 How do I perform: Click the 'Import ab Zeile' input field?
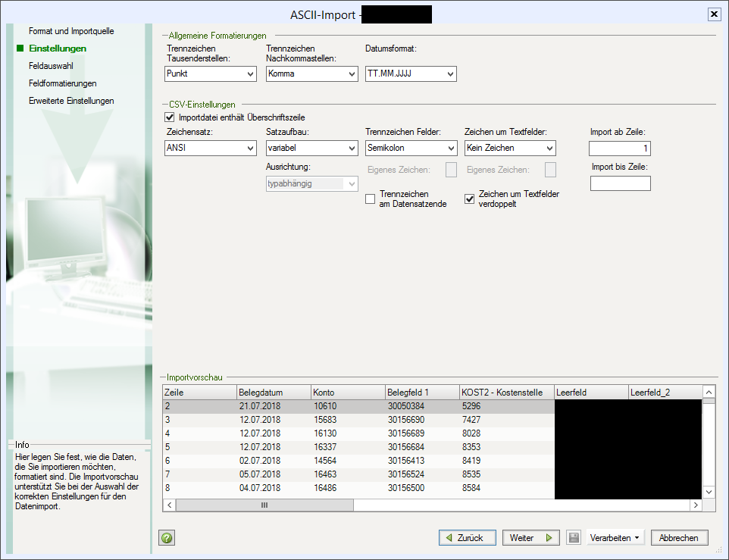point(620,149)
